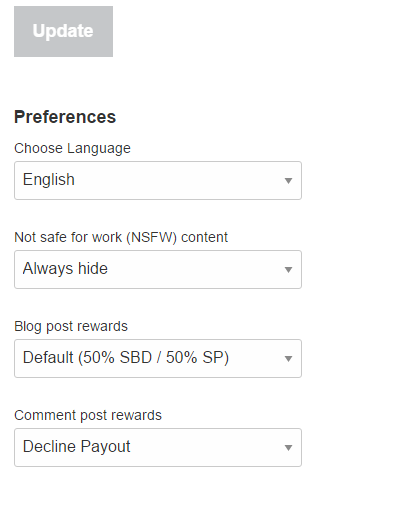Screen dimensions: 405x512
Task: Click the Default (50% SBD / 50% SP) text
Action: click(x=126, y=358)
